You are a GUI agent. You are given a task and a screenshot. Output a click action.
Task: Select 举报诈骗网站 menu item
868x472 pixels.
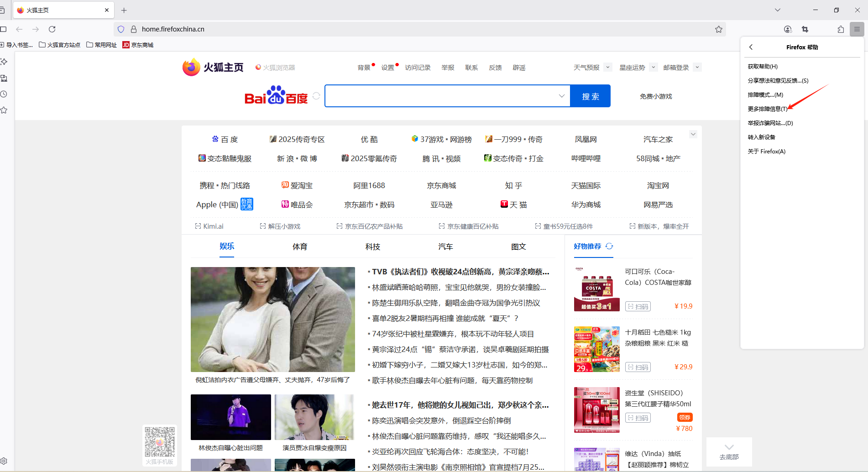pos(802,123)
